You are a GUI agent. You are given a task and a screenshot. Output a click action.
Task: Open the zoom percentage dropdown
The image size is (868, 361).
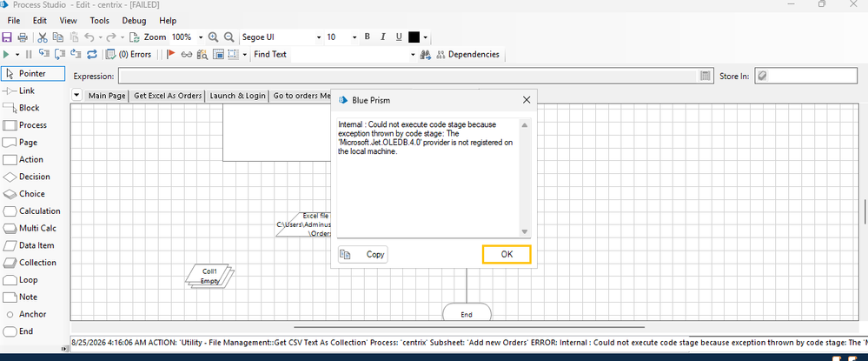click(x=201, y=37)
